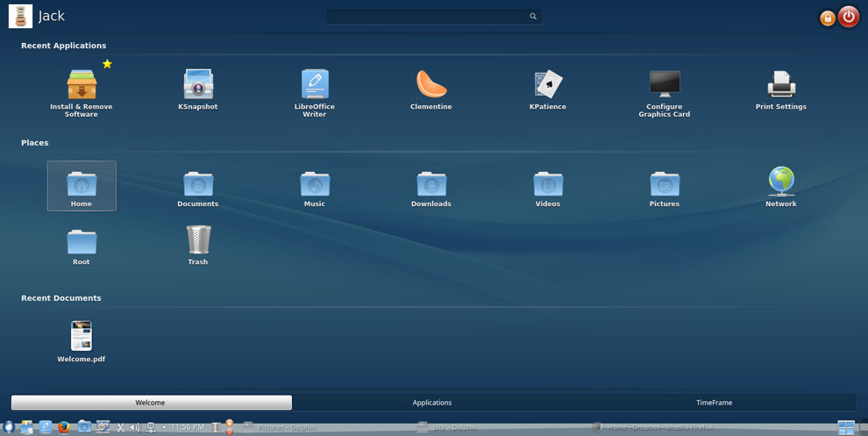Focus the search field at the top

(x=433, y=17)
